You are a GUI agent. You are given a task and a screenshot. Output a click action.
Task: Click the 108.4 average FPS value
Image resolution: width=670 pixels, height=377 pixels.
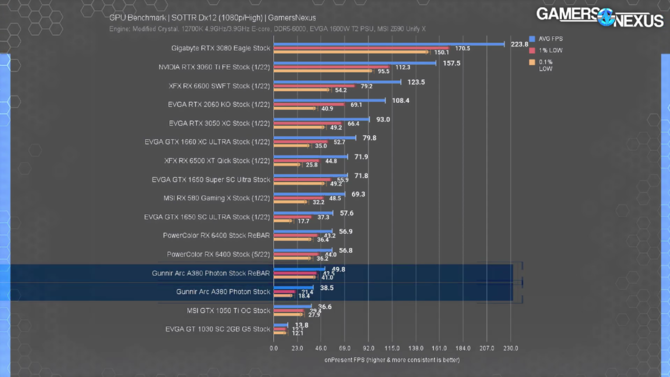tap(400, 100)
